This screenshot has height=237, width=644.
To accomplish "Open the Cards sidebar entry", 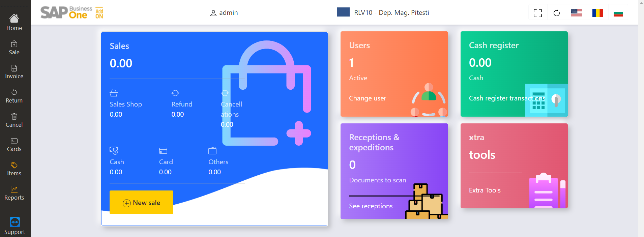I will coord(14,145).
